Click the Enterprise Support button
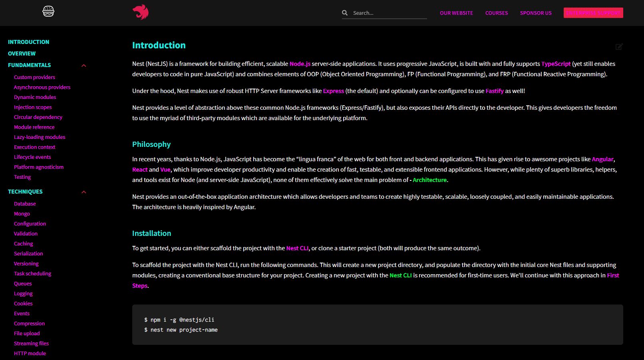The width and height of the screenshot is (644, 360). 593,13
